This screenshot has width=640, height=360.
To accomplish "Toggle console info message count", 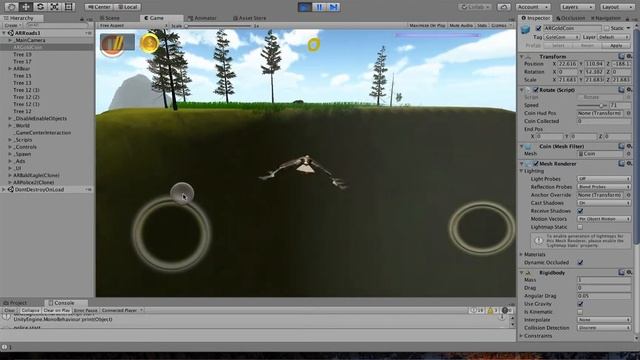I will [x=478, y=311].
